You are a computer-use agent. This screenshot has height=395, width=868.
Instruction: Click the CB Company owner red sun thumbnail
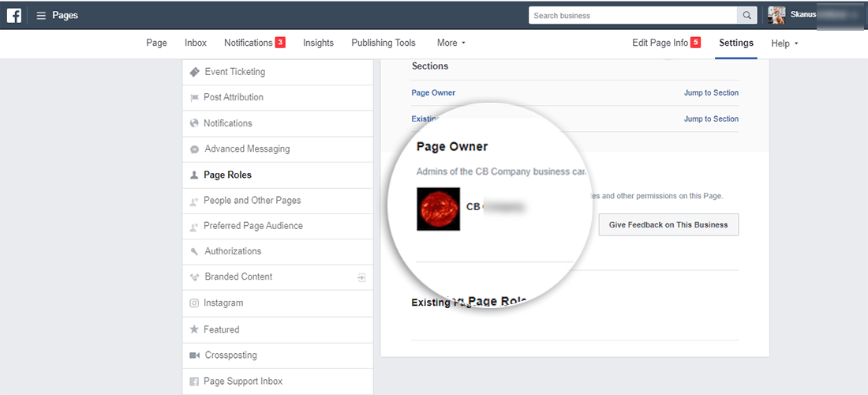[x=439, y=209]
